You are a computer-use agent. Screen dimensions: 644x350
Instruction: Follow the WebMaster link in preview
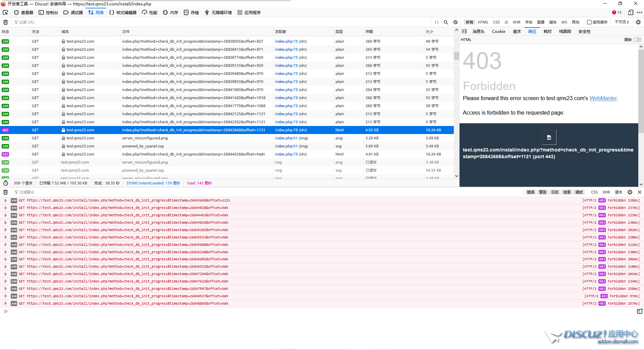click(x=603, y=98)
